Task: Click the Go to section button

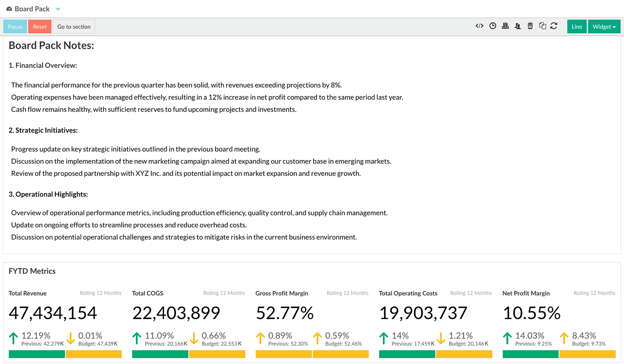Action: tap(74, 26)
